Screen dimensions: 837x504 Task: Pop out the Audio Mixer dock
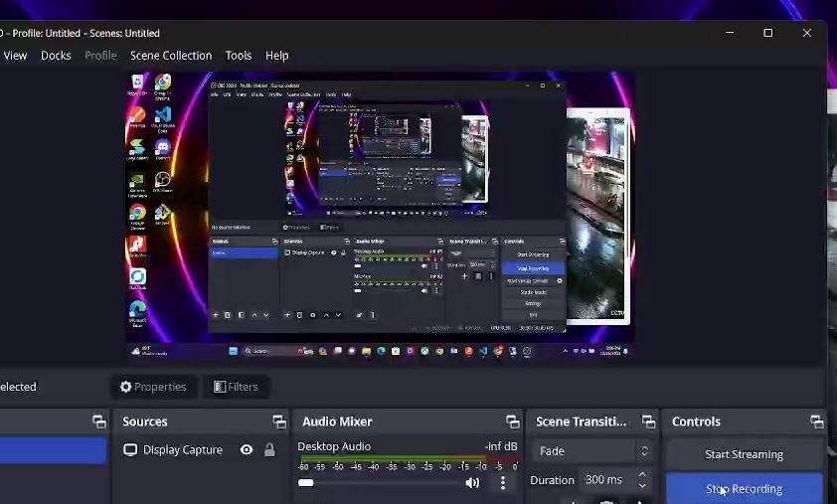(512, 421)
